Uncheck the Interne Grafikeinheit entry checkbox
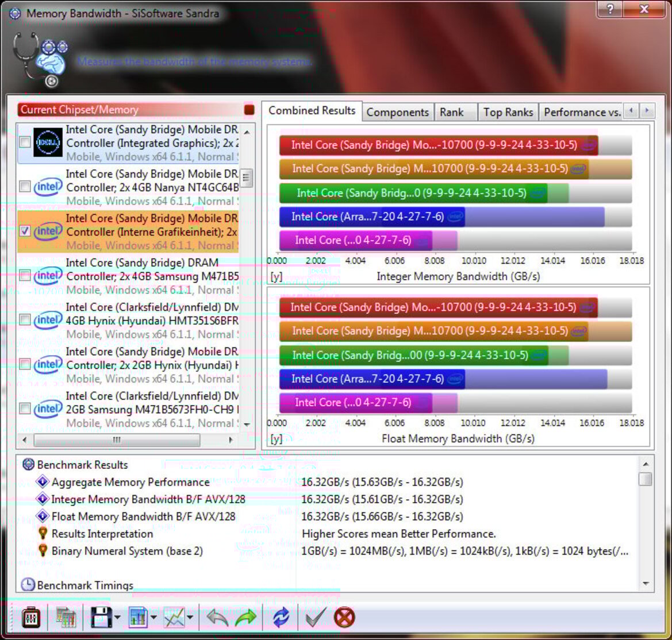This screenshot has height=640, width=672. (x=25, y=231)
